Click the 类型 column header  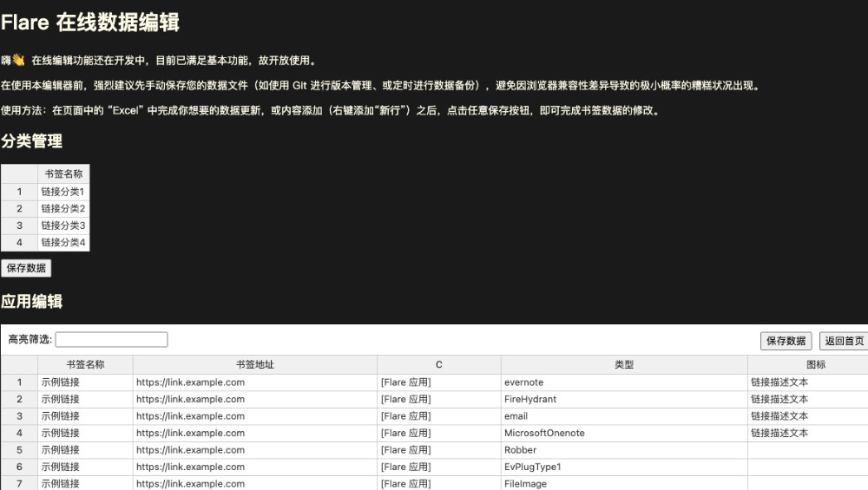(624, 364)
